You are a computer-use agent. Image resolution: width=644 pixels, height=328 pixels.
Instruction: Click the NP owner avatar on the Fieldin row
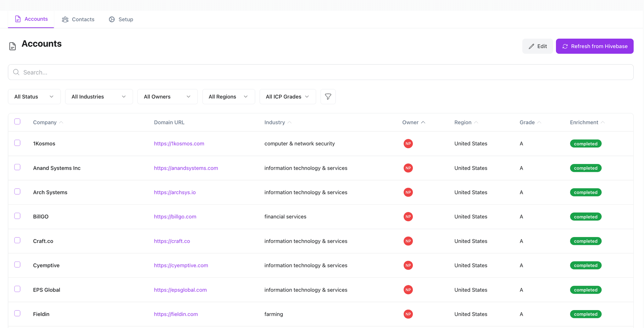point(408,314)
